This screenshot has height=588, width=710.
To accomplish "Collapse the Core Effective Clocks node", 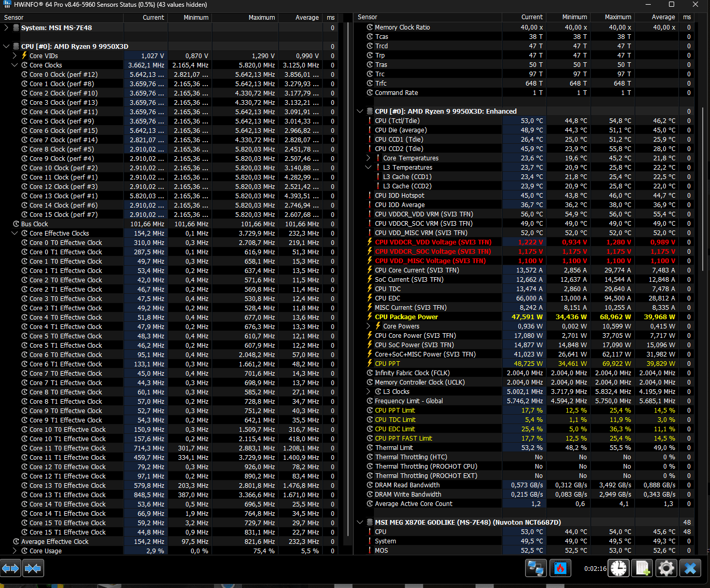I will [15, 233].
